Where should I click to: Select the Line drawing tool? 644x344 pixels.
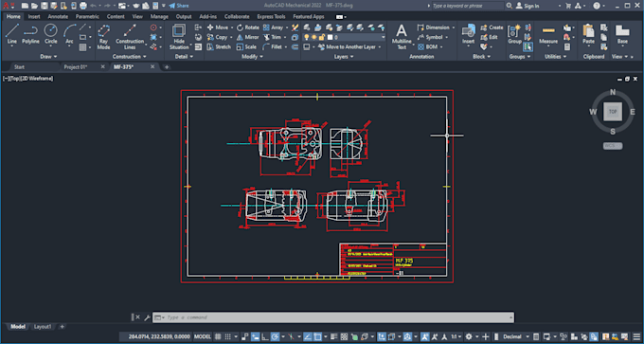(x=12, y=34)
